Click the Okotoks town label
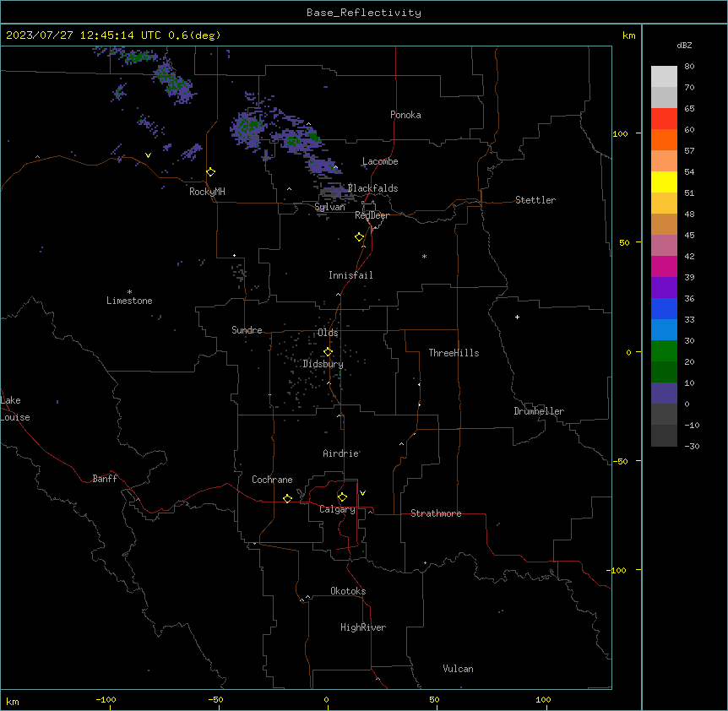The image size is (728, 711). pyautogui.click(x=348, y=591)
